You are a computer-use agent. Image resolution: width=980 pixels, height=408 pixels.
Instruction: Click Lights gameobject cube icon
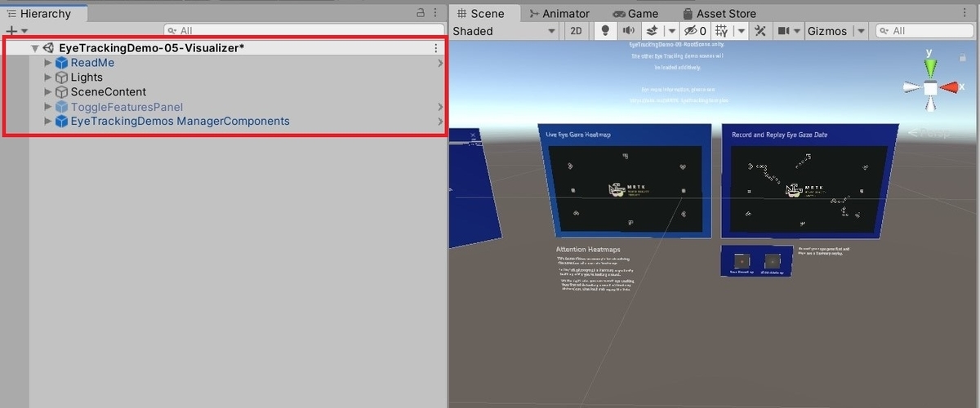coord(61,78)
